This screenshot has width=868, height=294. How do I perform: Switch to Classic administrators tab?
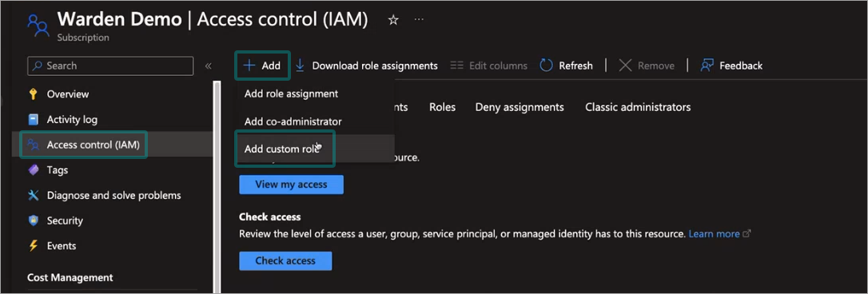coord(638,107)
